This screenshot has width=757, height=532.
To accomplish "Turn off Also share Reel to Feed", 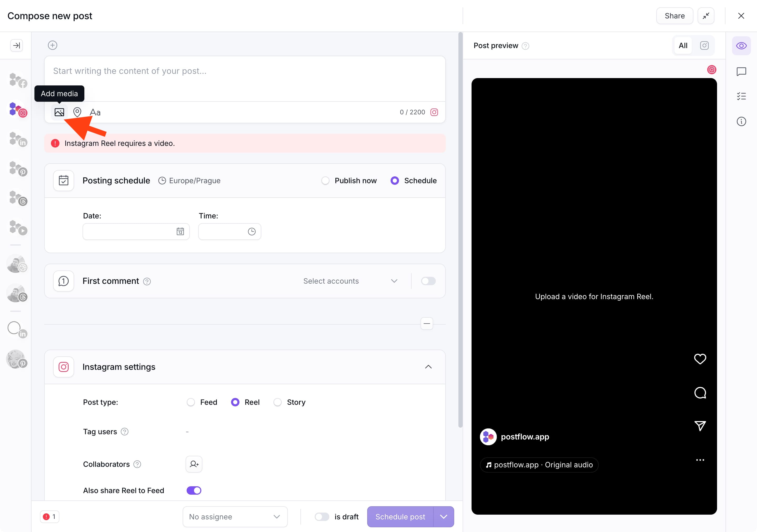I will coord(194,490).
